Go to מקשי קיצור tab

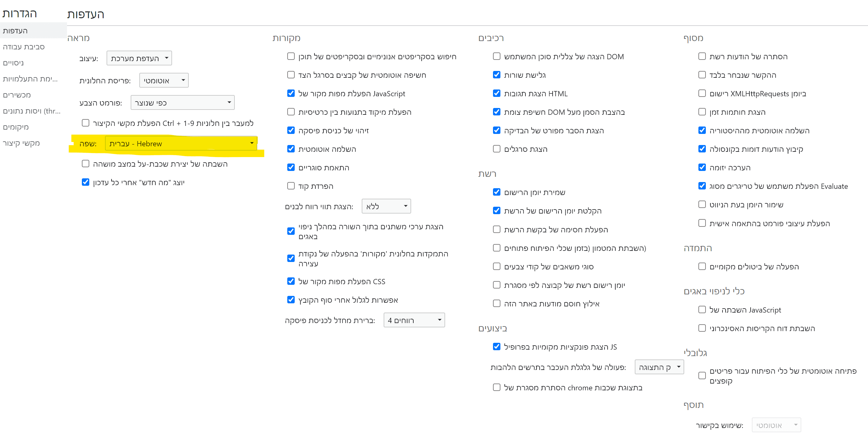pyautogui.click(x=21, y=143)
